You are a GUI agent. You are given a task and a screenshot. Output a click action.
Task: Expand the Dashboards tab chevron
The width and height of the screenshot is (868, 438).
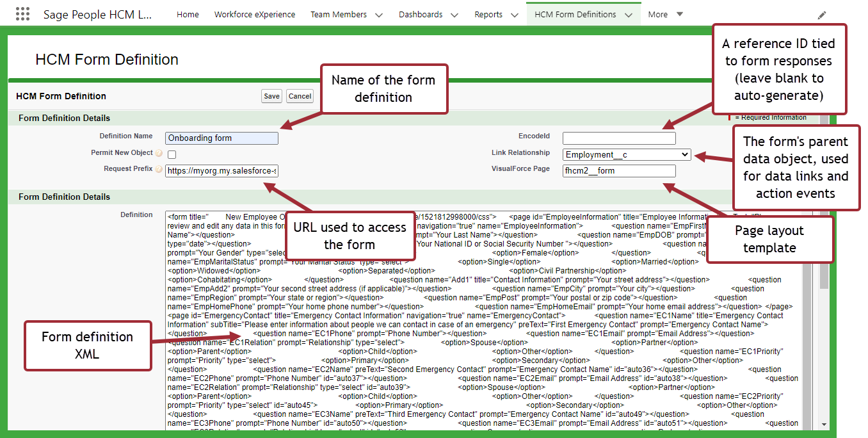[x=454, y=15]
